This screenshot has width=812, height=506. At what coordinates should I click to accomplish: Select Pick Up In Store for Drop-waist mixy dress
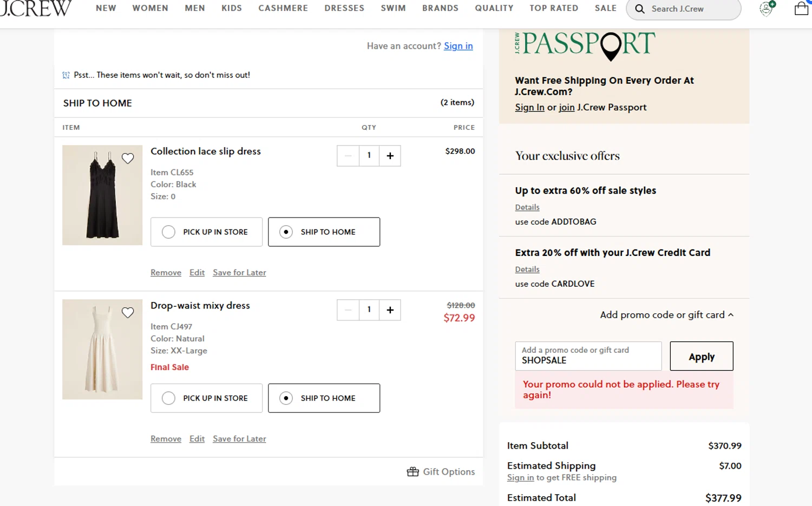tap(206, 398)
